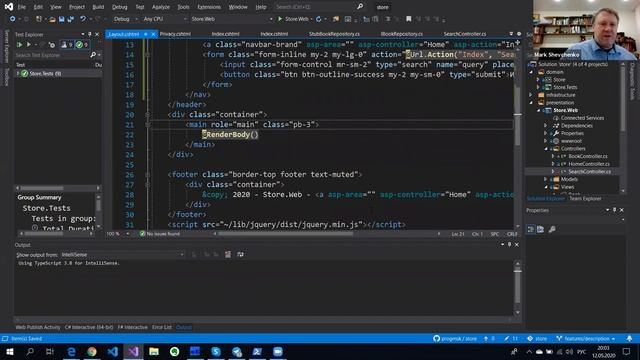Select Connected Services in Solution Explorer
Image resolution: width=640 pixels, height=360 pixels.
(x=582, y=118)
